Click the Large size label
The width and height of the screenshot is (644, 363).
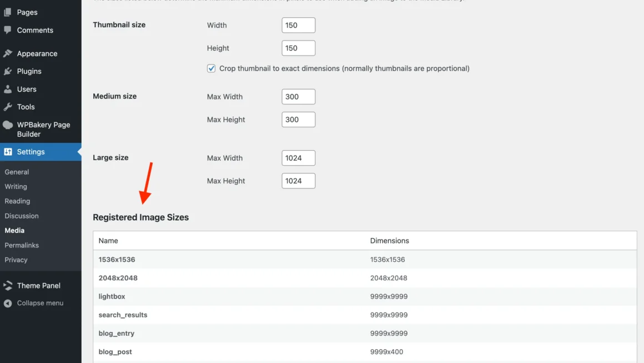click(x=110, y=157)
